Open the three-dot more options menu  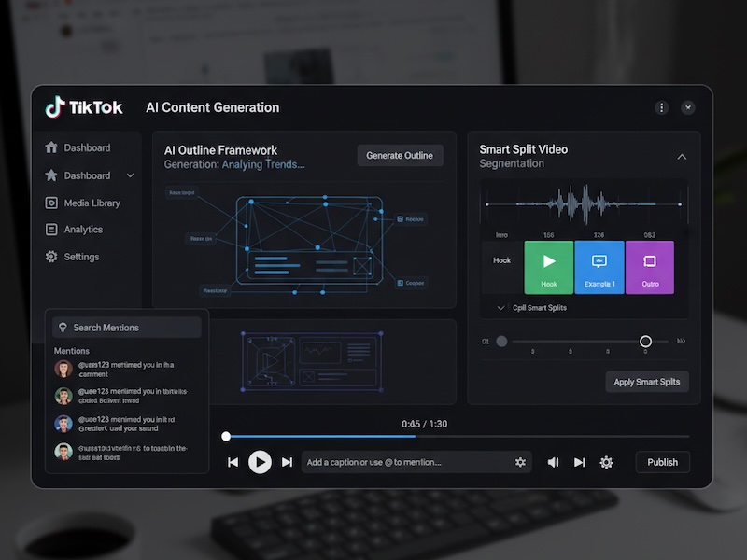point(662,107)
